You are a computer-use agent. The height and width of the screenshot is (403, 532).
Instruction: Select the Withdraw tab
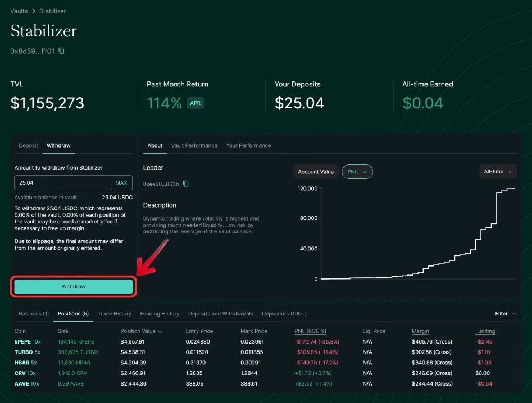pyautogui.click(x=58, y=145)
